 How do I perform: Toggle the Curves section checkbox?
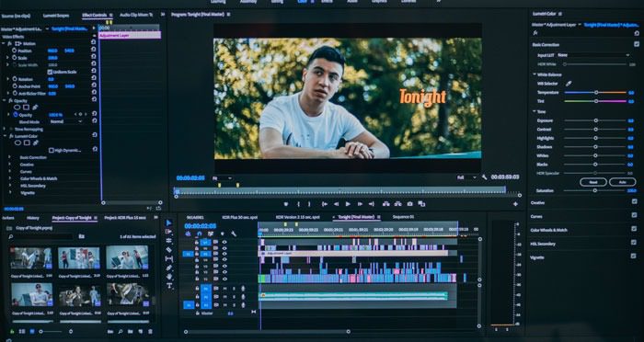coord(635,215)
